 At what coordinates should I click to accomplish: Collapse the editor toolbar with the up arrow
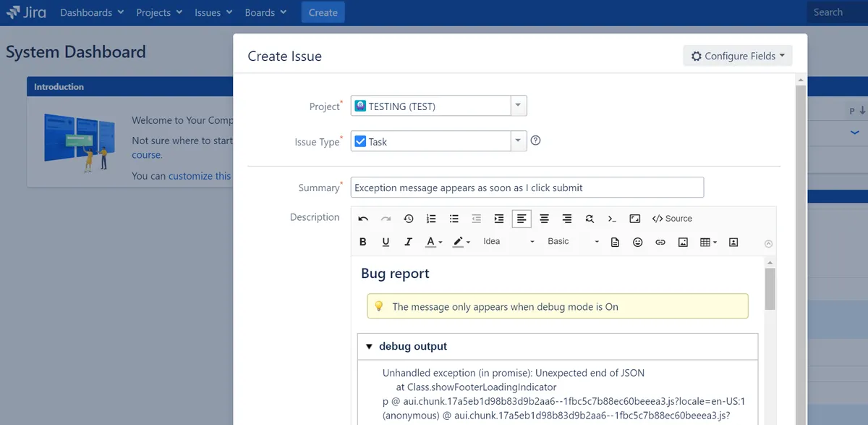point(768,244)
